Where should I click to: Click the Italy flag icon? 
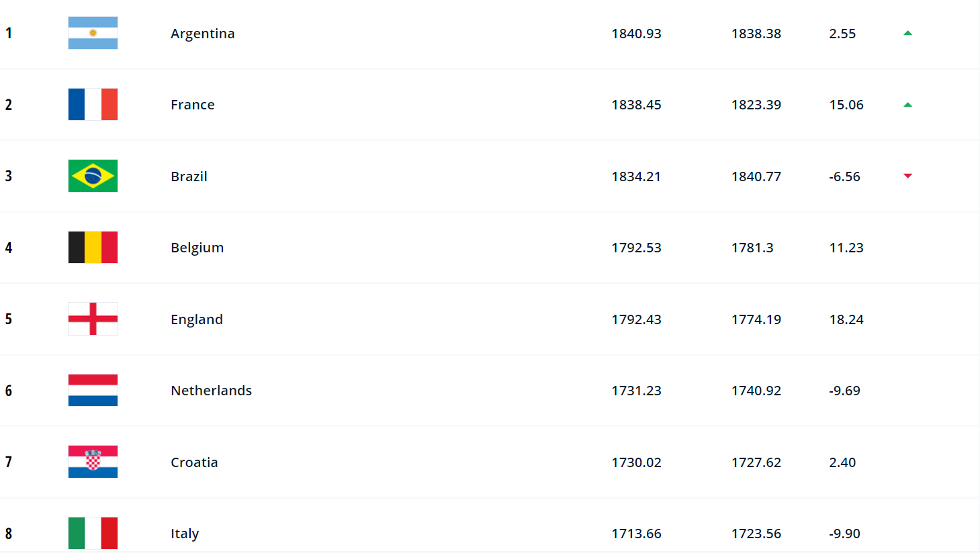click(x=93, y=533)
